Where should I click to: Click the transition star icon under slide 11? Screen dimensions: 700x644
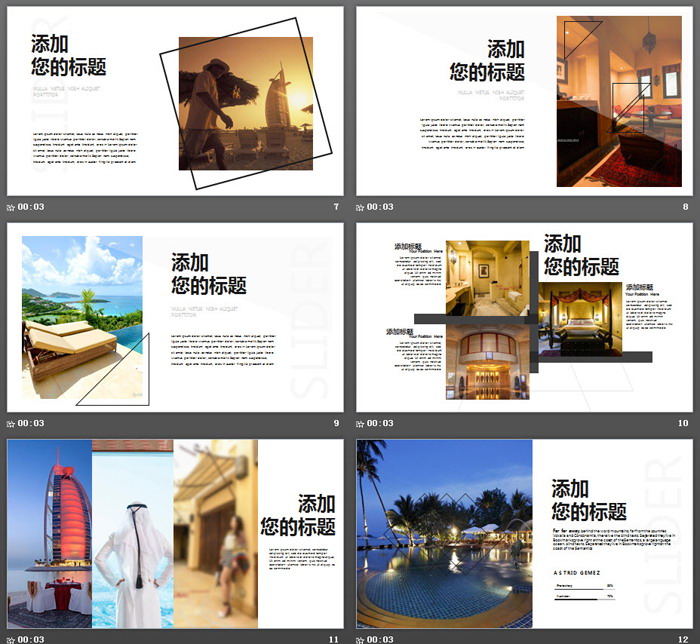click(11, 639)
